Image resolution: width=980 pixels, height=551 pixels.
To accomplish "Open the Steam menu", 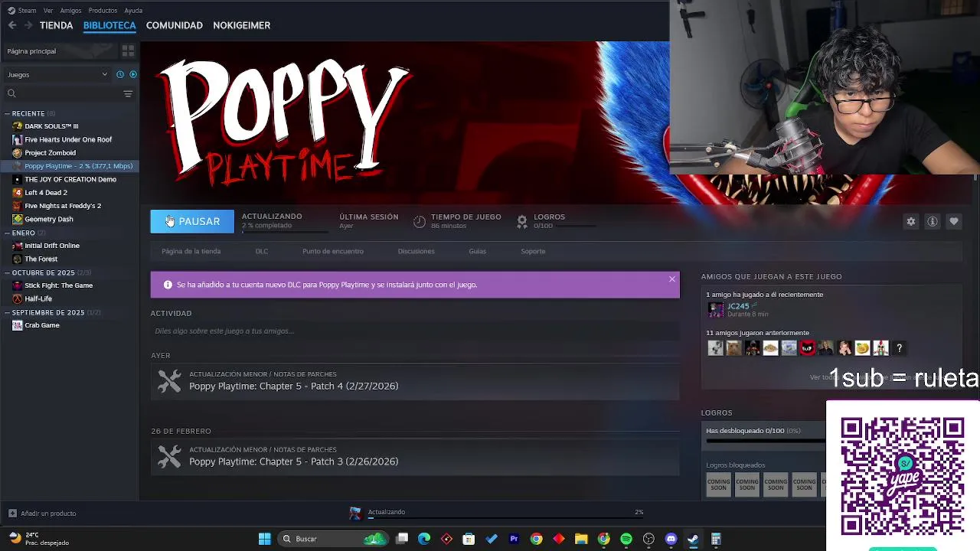I will pyautogui.click(x=22, y=11).
